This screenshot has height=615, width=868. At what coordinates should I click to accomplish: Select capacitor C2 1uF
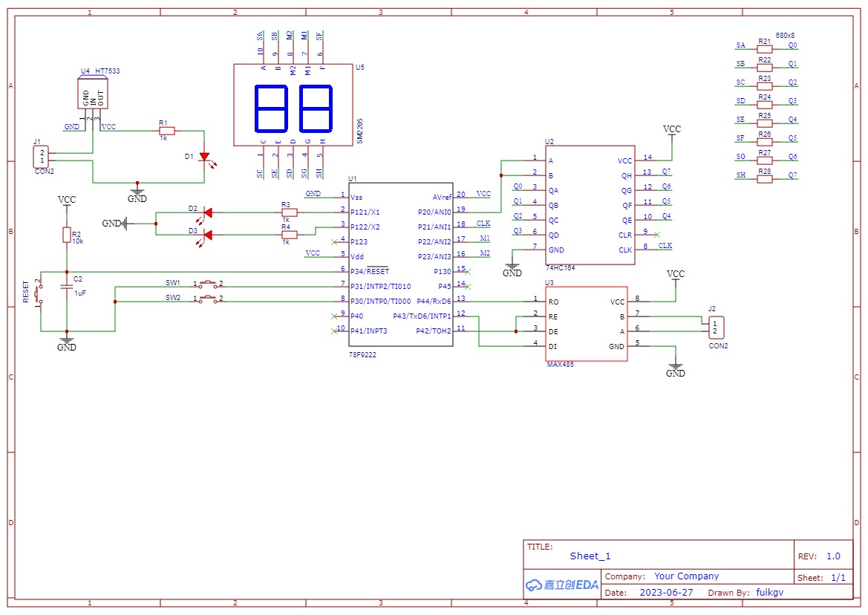67,286
